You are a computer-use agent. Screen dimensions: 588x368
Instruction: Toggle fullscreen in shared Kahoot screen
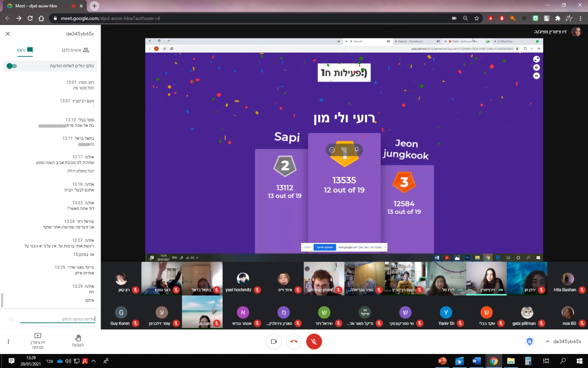coord(537,59)
